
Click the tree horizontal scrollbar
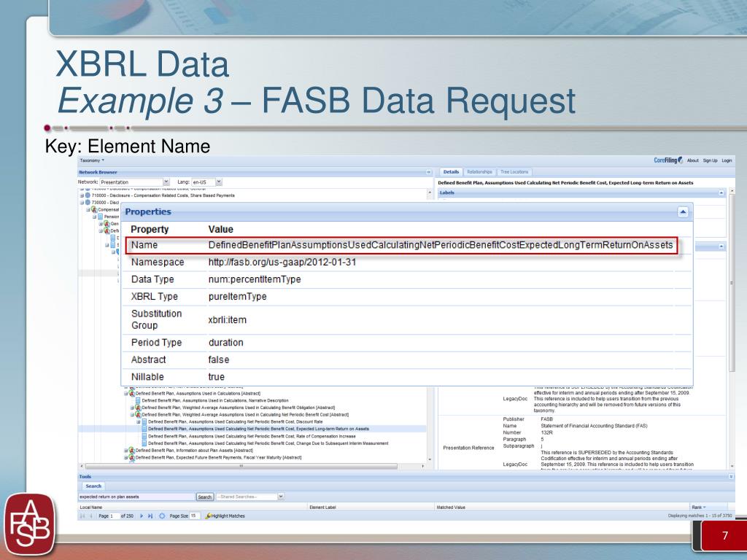click(x=241, y=466)
